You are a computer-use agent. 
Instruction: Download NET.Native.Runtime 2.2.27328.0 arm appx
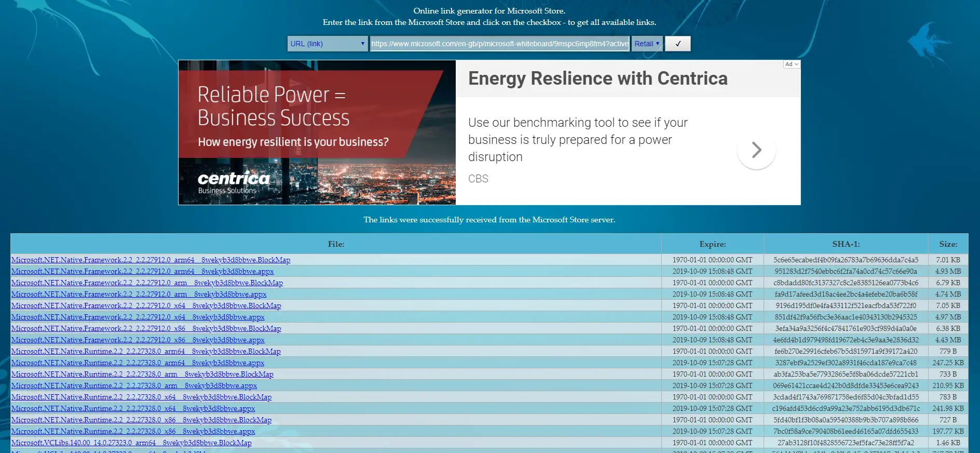coord(134,385)
